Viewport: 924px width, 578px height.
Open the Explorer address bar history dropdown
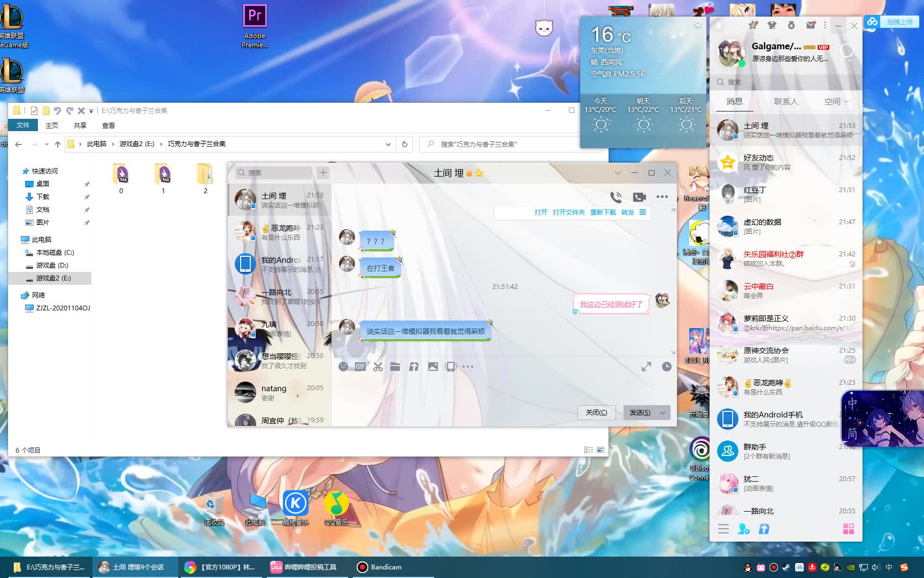click(x=388, y=144)
